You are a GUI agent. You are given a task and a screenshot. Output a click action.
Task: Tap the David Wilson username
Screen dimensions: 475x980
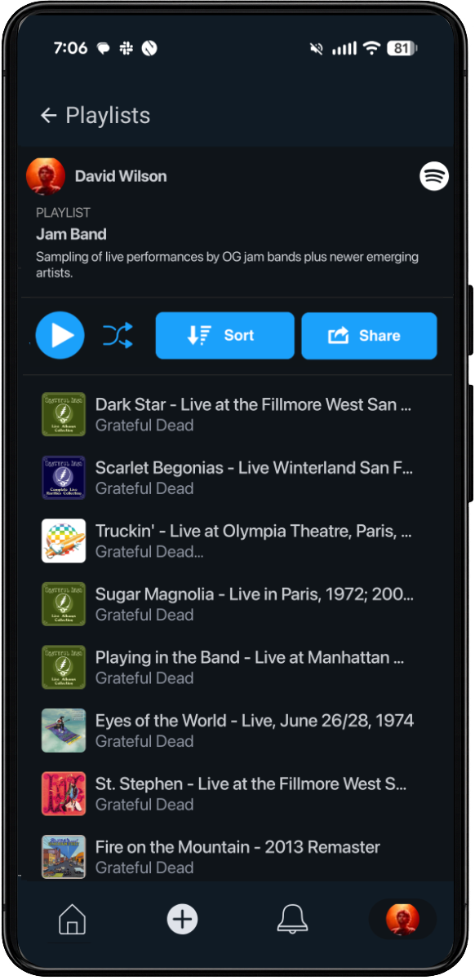(121, 176)
